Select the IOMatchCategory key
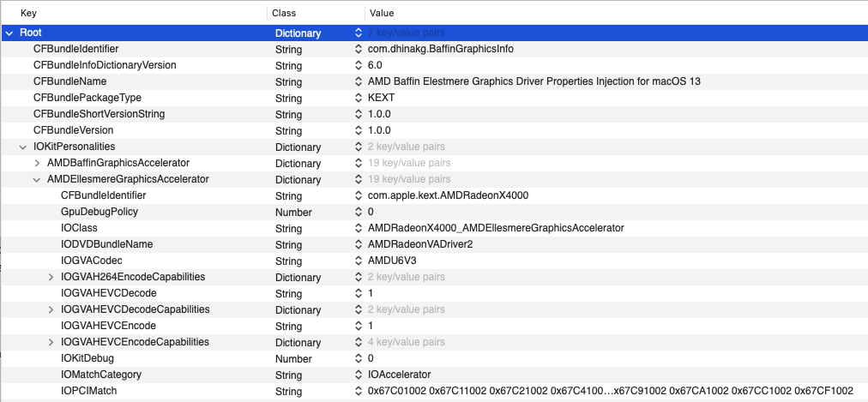868x402 pixels. click(100, 375)
